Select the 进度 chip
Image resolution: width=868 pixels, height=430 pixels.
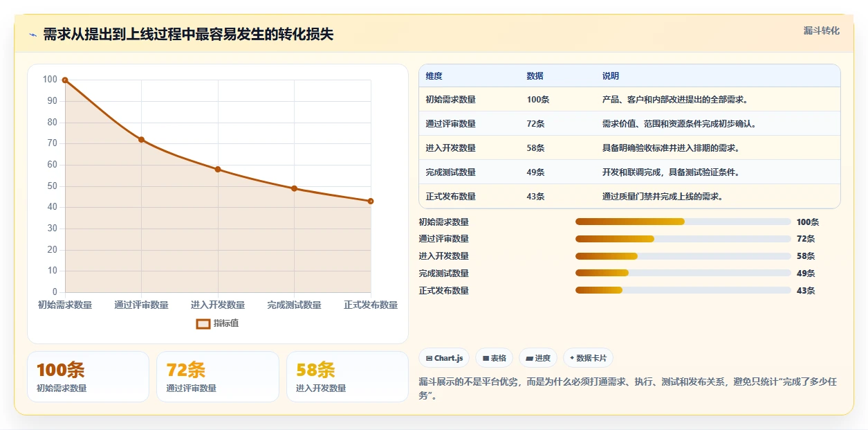click(538, 358)
